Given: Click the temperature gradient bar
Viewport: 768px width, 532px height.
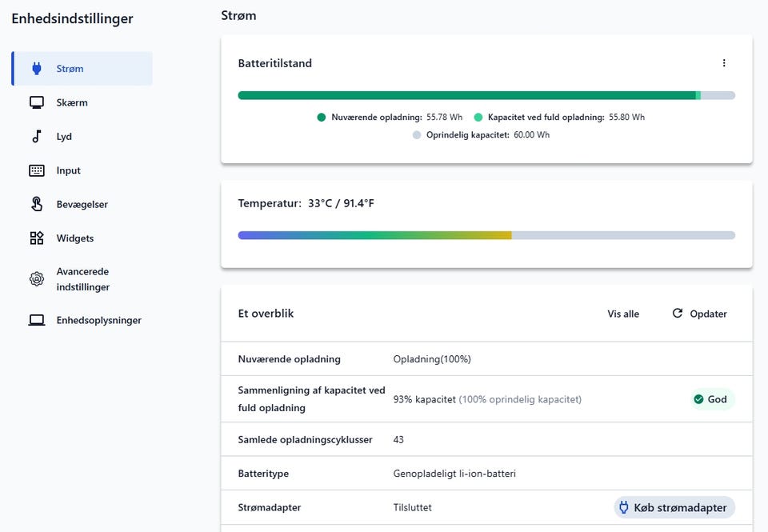Looking at the screenshot, I should pyautogui.click(x=486, y=235).
